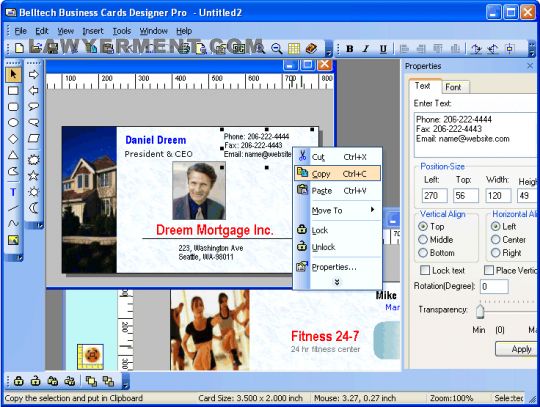Select the left arrow shape
The height and width of the screenshot is (407, 540).
click(x=33, y=91)
